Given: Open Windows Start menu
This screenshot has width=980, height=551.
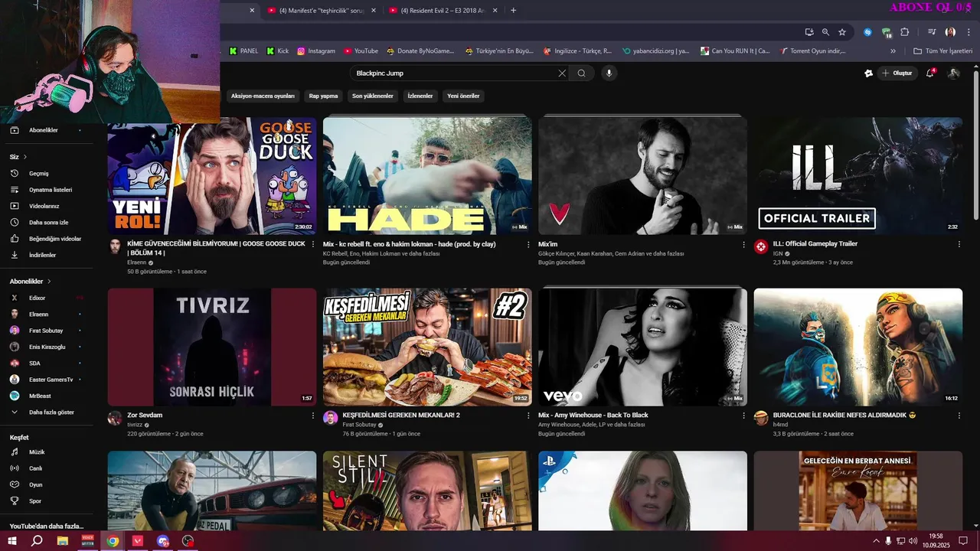Looking at the screenshot, I should pos(12,541).
